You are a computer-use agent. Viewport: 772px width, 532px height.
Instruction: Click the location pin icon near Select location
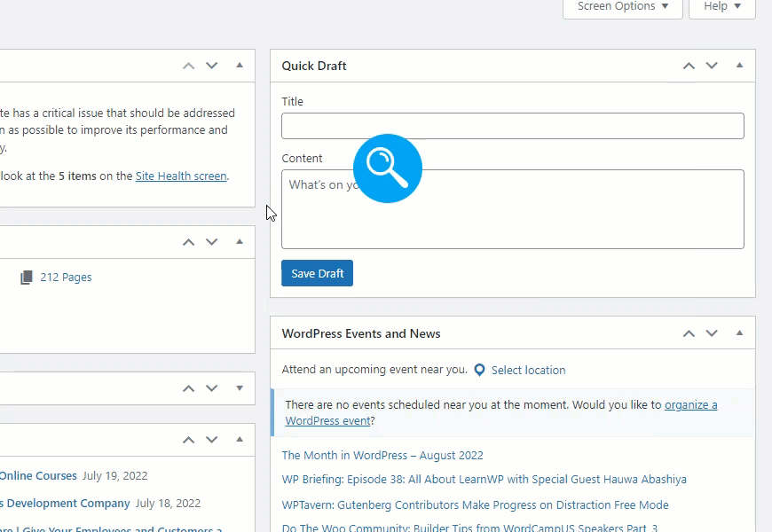(x=479, y=370)
